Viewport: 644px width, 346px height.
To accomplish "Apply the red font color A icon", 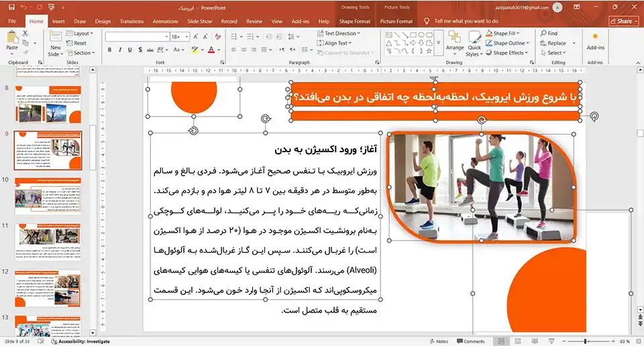I will (211, 50).
